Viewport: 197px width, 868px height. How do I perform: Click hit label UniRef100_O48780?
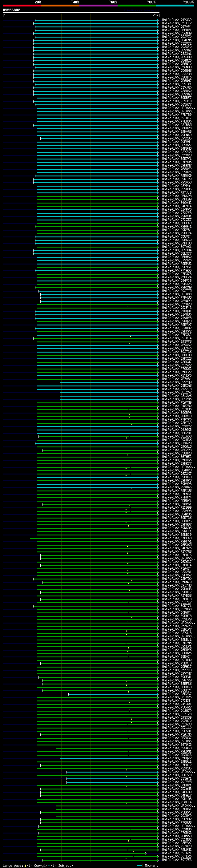coord(176,406)
